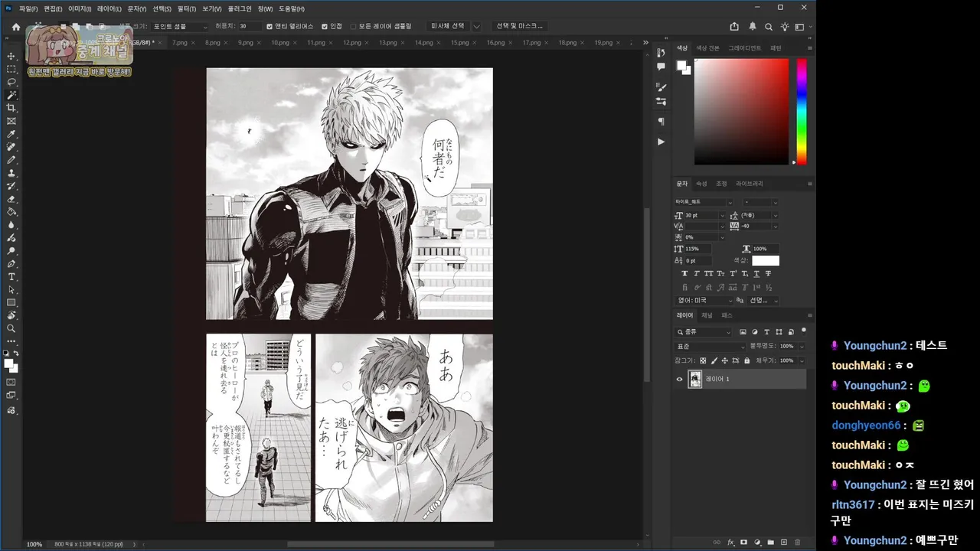The height and width of the screenshot is (551, 980).
Task: Click the Home icon in options bar
Action: [x=16, y=26]
